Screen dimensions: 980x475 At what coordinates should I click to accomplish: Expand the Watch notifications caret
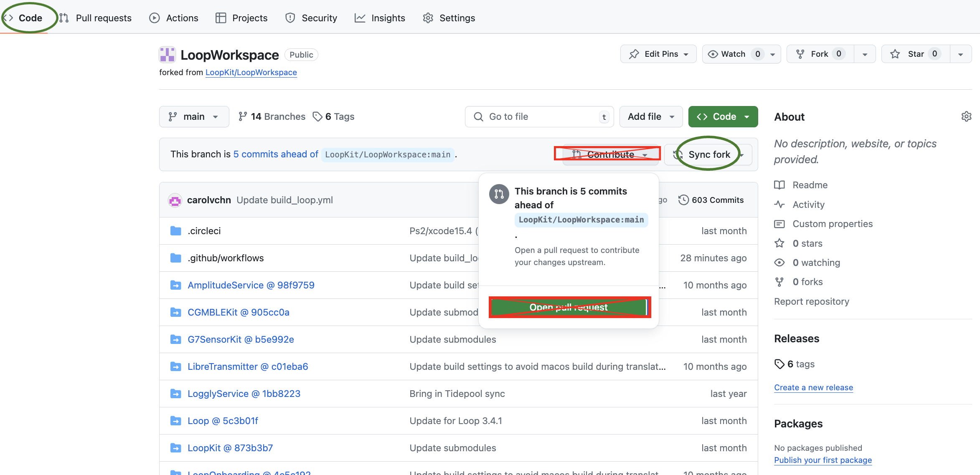tap(773, 54)
